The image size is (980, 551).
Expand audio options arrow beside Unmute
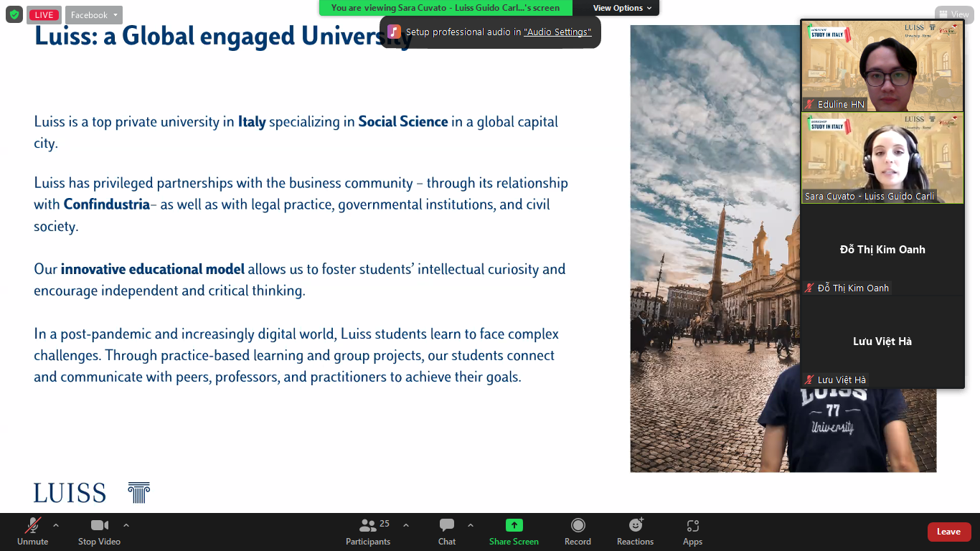click(x=56, y=525)
